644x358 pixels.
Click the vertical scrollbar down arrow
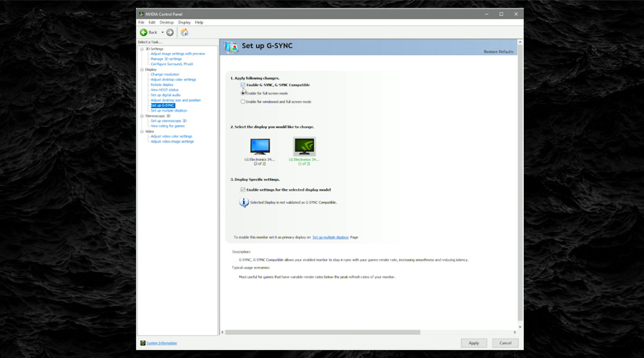click(520, 326)
